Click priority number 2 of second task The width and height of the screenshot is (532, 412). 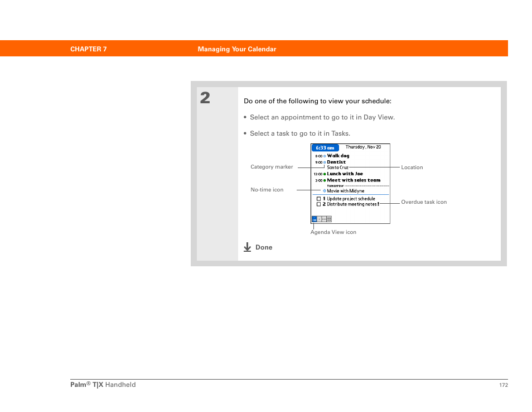pos(324,204)
